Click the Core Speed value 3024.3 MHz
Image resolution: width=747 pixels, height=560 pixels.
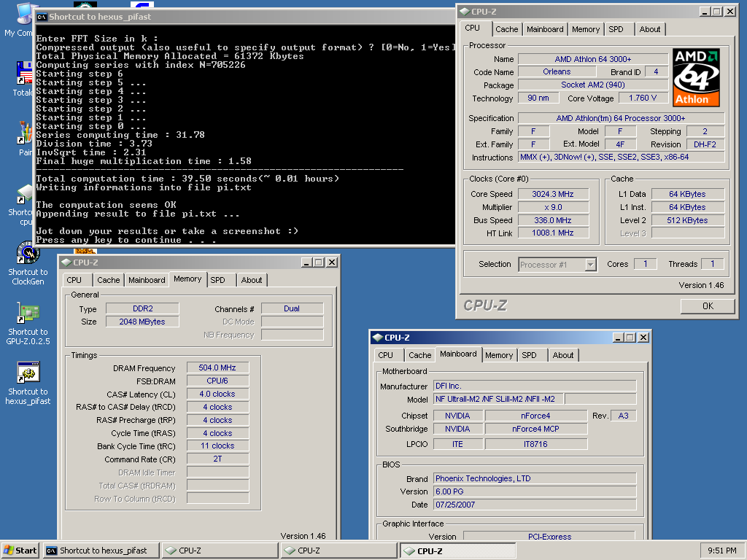click(x=553, y=194)
